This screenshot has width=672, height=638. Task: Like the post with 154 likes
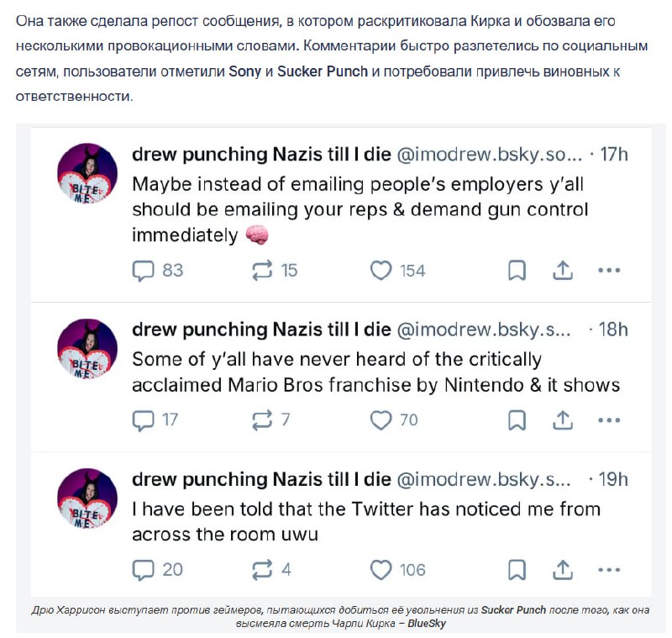coord(381,271)
